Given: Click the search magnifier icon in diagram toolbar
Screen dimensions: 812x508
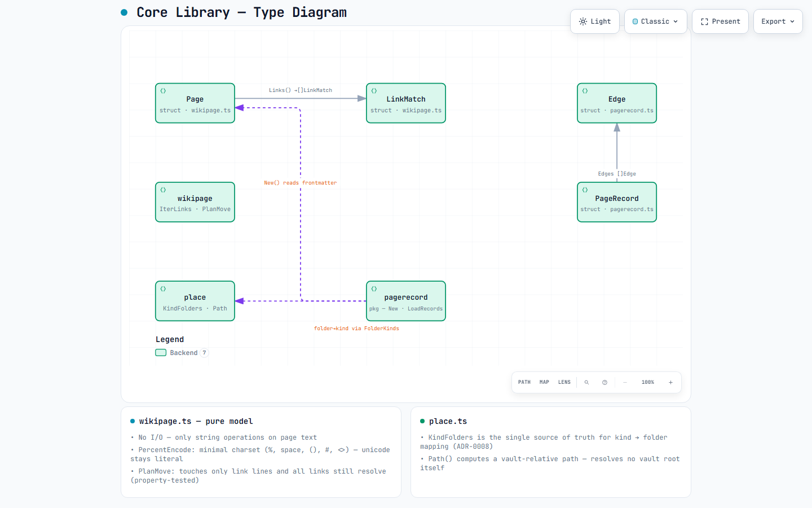Looking at the screenshot, I should (x=586, y=382).
